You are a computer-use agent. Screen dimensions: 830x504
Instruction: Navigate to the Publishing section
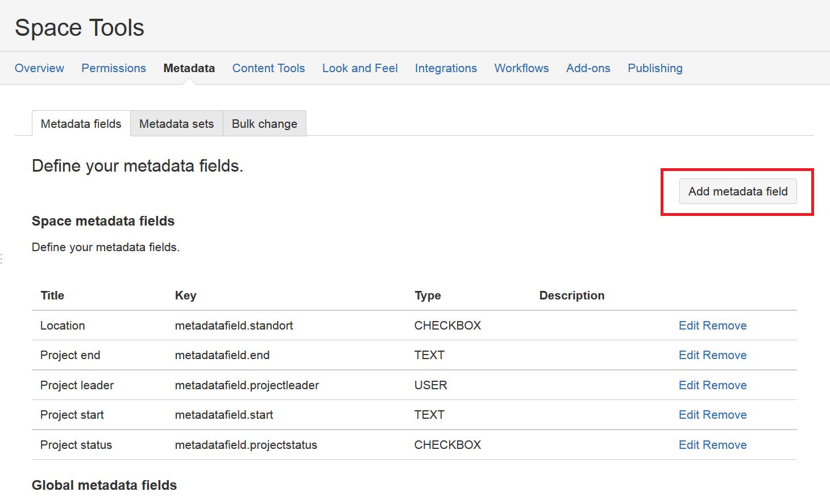[655, 68]
